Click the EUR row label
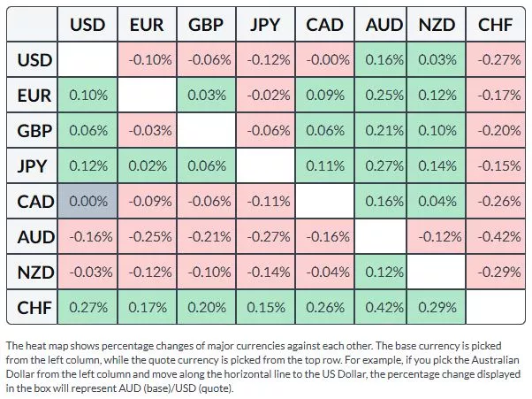Screen dimensions: 532x399 coord(34,96)
